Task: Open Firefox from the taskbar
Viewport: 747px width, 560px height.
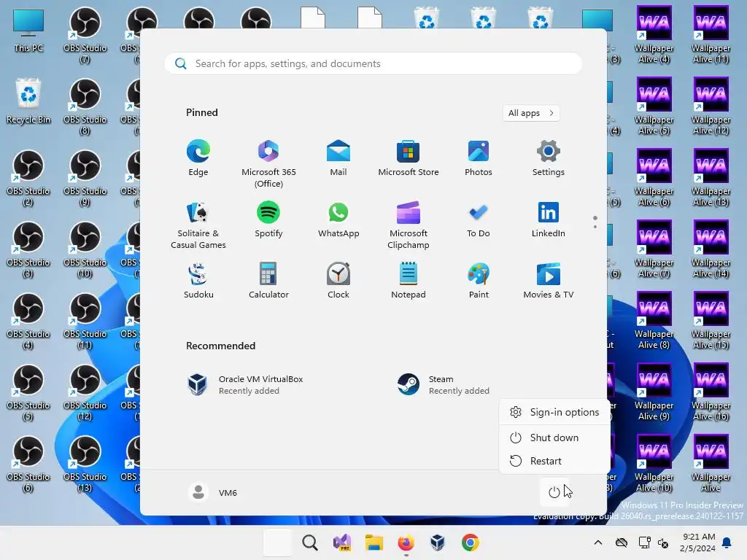Action: coord(406,542)
